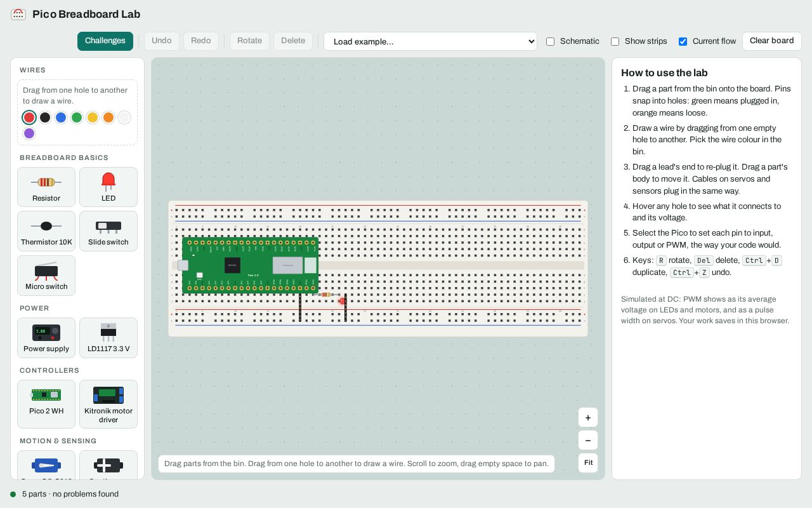812x508 pixels.
Task: Select the white wire colour swatch
Action: tap(124, 117)
